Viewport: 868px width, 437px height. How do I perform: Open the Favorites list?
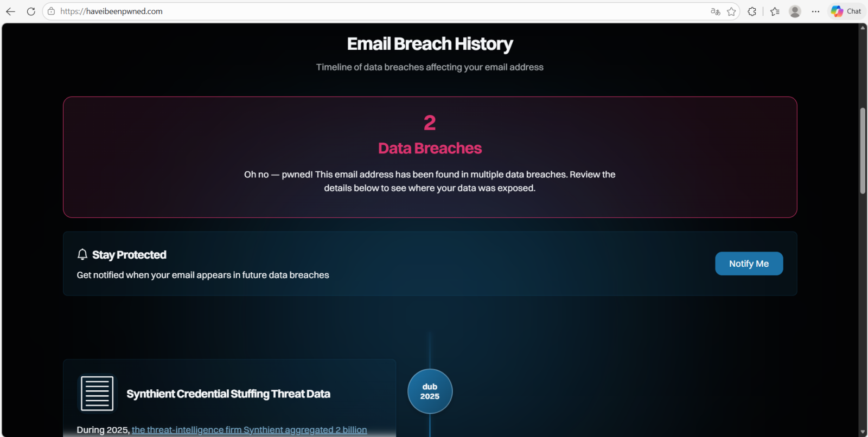(x=775, y=11)
